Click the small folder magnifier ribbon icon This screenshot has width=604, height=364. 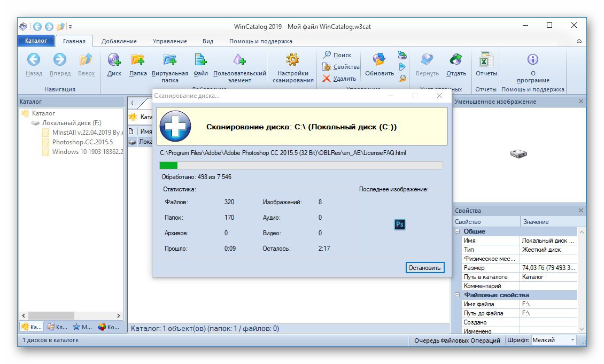(x=402, y=78)
